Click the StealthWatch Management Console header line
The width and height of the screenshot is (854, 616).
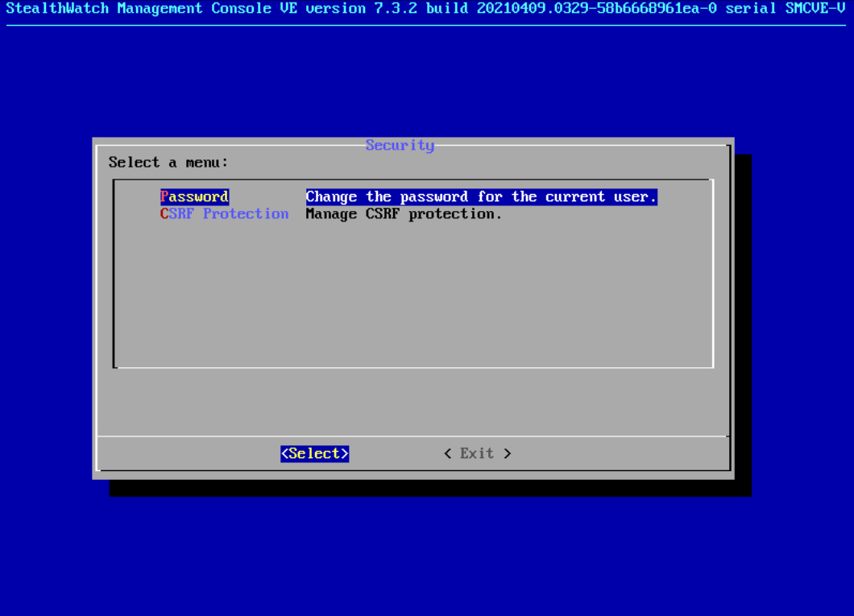pos(425,9)
